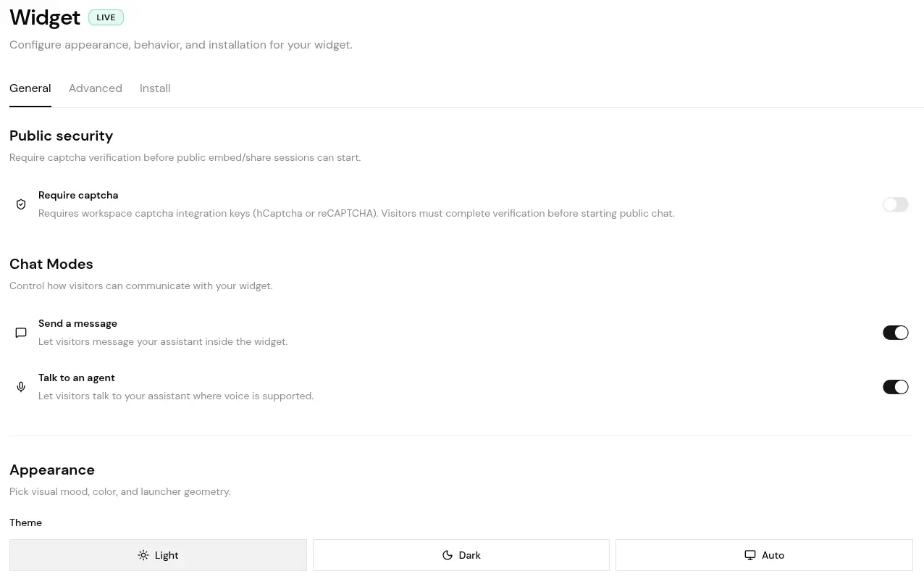Click 'Pick visual mood, color' description

120,491
